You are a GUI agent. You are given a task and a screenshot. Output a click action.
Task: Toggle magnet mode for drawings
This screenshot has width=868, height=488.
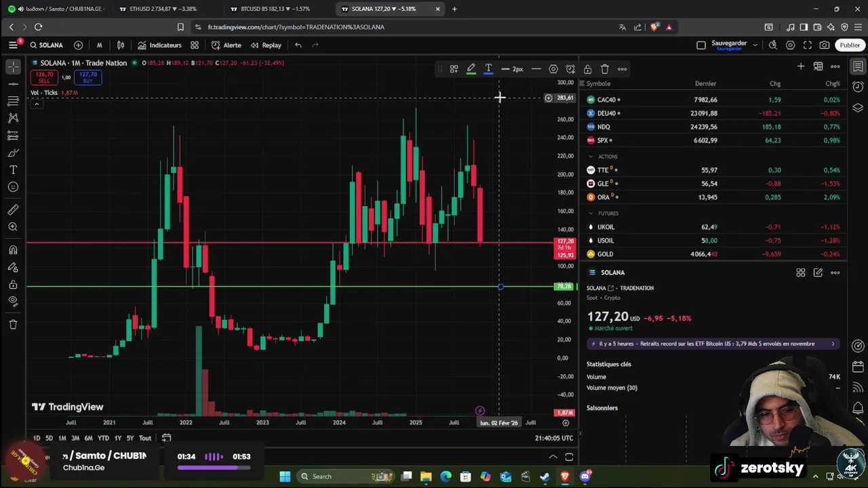pyautogui.click(x=13, y=250)
